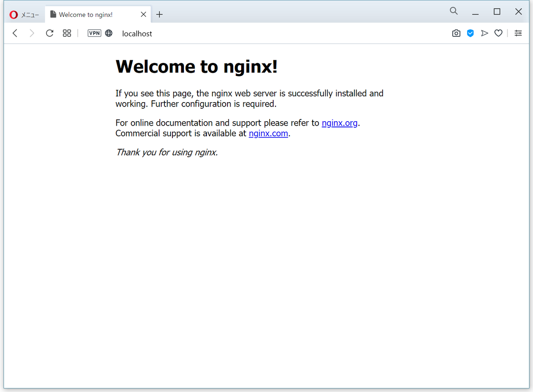Follow the nginx.org link

click(x=340, y=123)
